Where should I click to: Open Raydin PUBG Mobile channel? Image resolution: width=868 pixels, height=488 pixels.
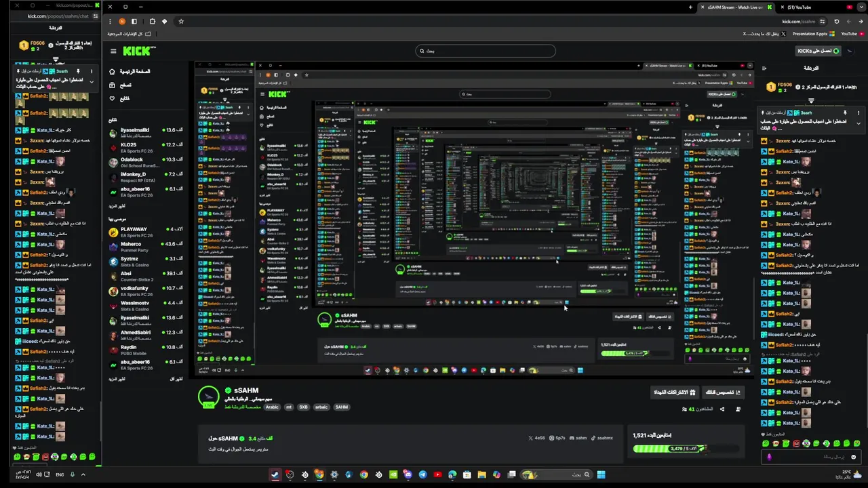pyautogui.click(x=146, y=350)
